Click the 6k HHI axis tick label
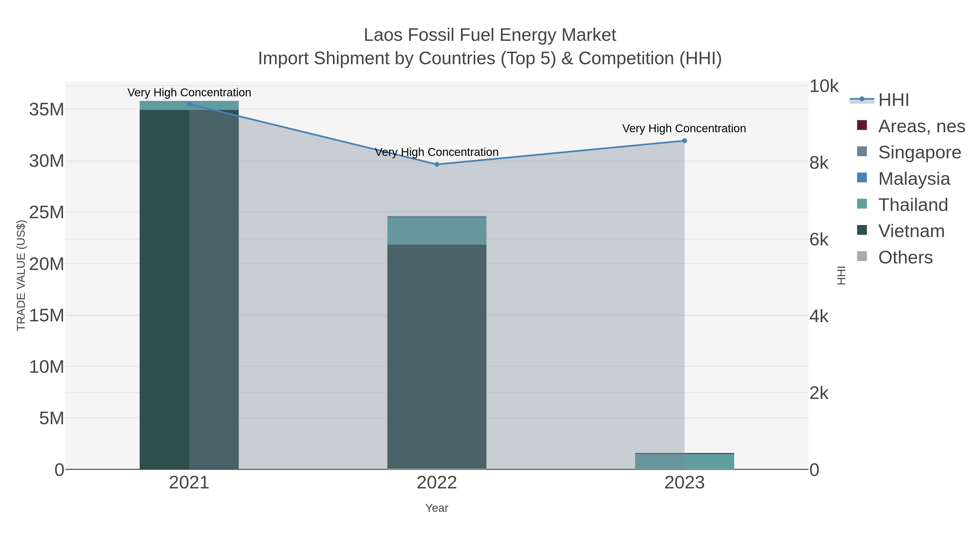The image size is (980, 551). click(819, 239)
